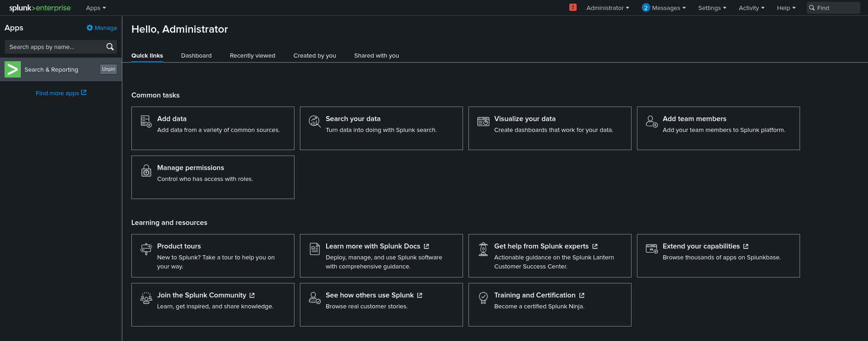This screenshot has width=868, height=341.
Task: Click the Splunk enterprise logo
Action: pos(40,8)
